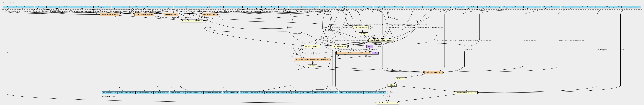644x105 pixels.
Task: Open the strelka workflow step
Action: (x=171, y=15)
